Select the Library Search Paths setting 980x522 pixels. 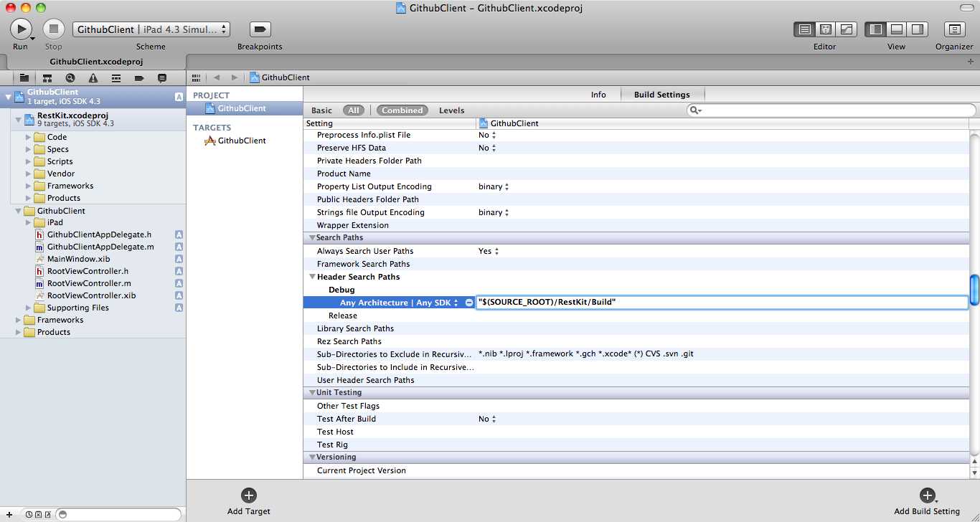coord(355,328)
